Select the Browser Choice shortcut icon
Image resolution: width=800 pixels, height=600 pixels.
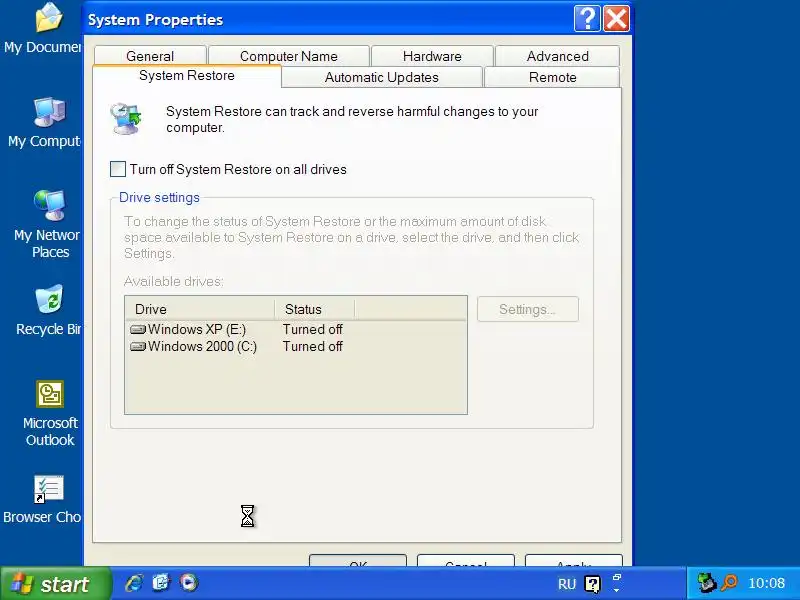[x=48, y=489]
